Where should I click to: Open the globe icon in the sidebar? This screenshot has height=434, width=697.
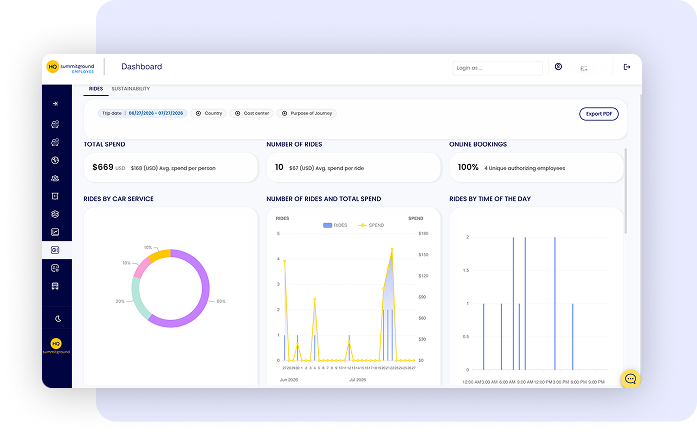55,160
